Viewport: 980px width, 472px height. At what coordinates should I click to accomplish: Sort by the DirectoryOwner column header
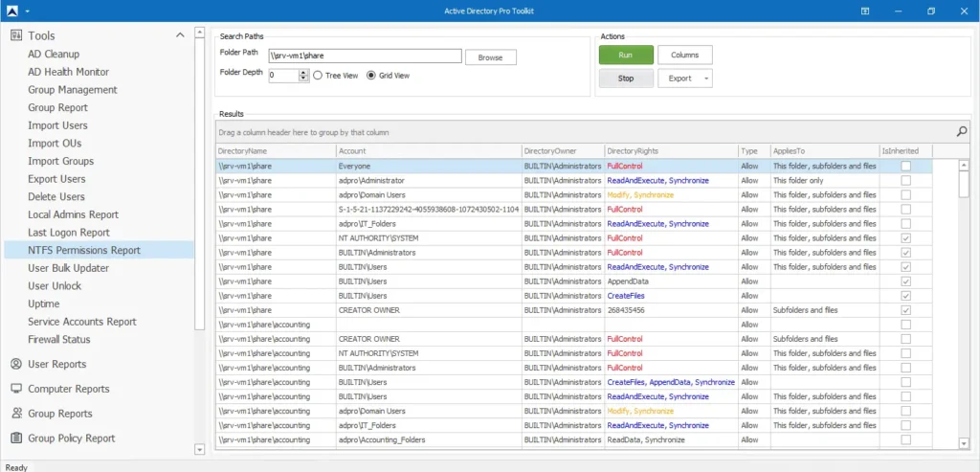(x=563, y=151)
